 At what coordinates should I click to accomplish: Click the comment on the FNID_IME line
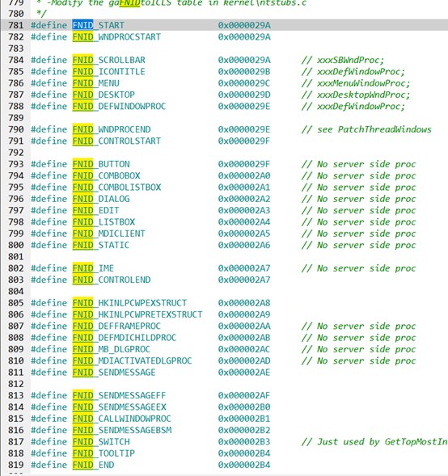[358, 268]
